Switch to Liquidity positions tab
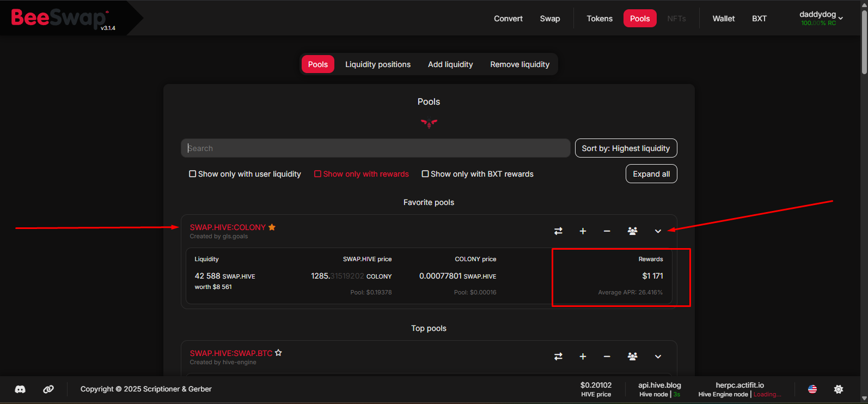 [x=378, y=64]
